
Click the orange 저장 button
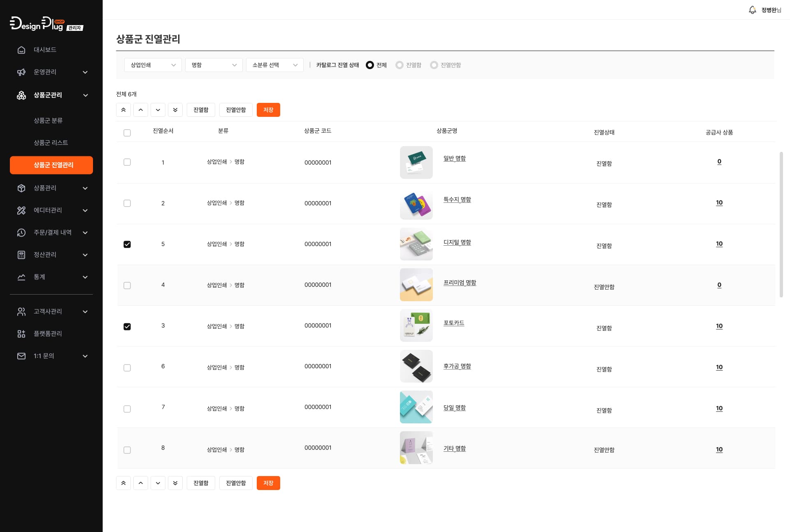click(x=268, y=110)
